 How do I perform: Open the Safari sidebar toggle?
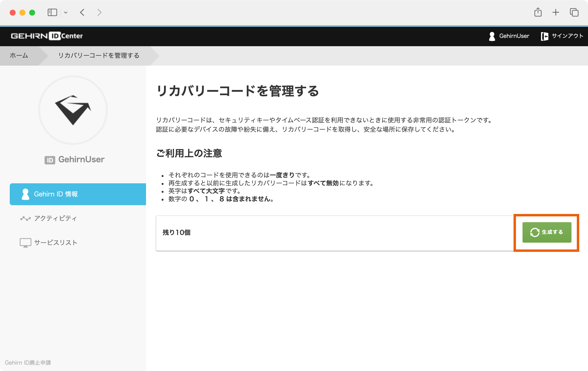pos(52,12)
